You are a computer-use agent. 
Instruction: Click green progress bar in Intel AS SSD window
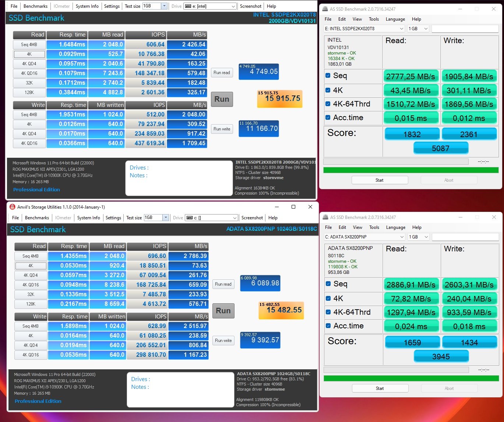(410, 170)
